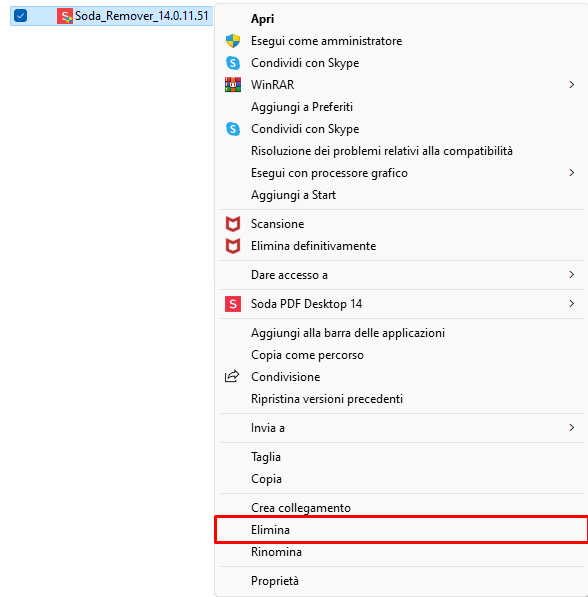Screen dimensions: 588x597
Task: Expand the Esegui con processore grafico arrow
Action: tap(571, 173)
